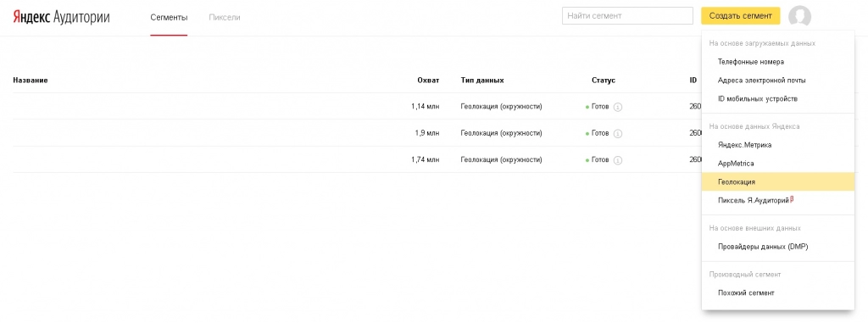The height and width of the screenshot is (323, 868).
Task: Click the Создать сегмент button
Action: click(740, 16)
